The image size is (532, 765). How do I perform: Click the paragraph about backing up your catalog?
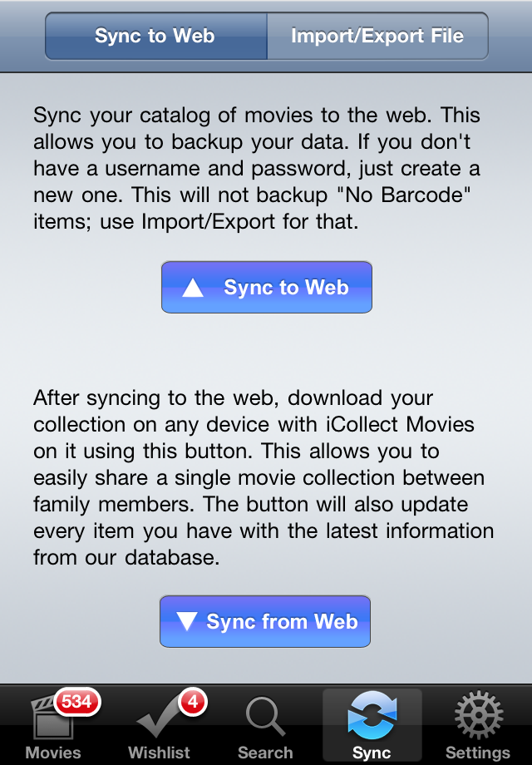(257, 169)
